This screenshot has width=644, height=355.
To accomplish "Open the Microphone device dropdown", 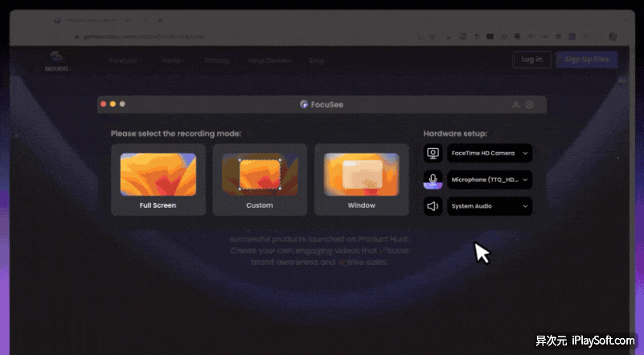I will [490, 180].
